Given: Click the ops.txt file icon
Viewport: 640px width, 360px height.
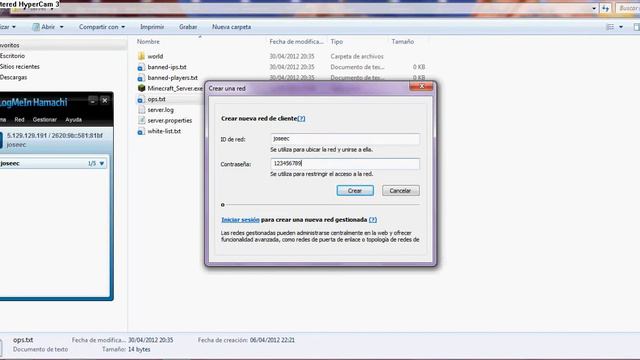Looking at the screenshot, I should pyautogui.click(x=141, y=99).
